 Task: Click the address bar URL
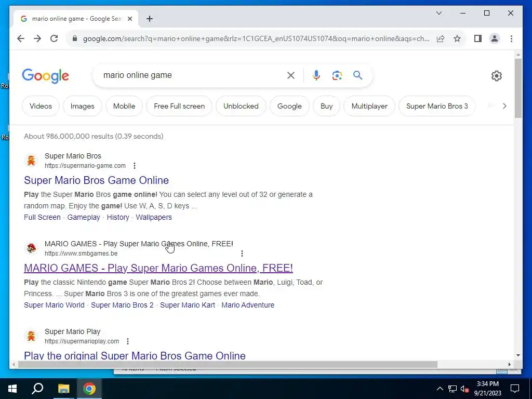(x=256, y=38)
